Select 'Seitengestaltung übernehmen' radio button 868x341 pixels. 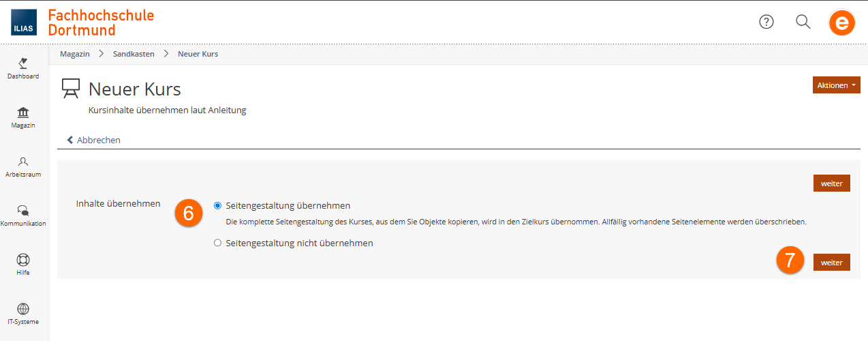click(218, 205)
